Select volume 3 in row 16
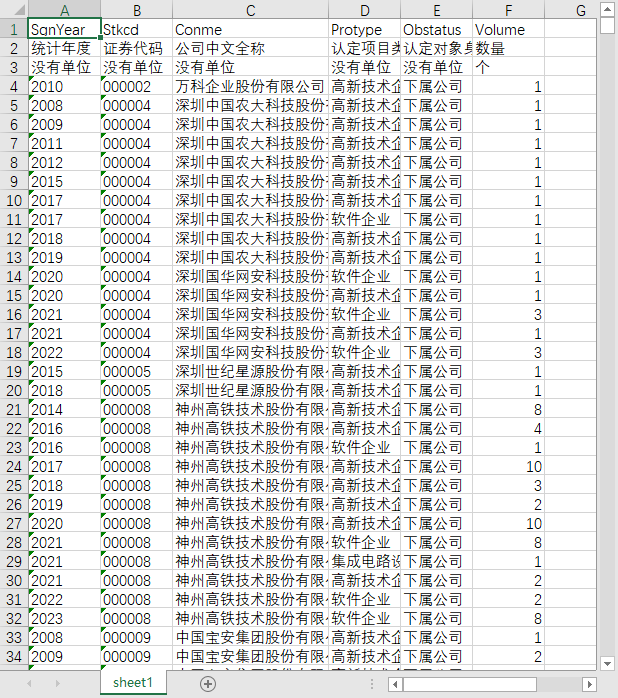 (508, 314)
